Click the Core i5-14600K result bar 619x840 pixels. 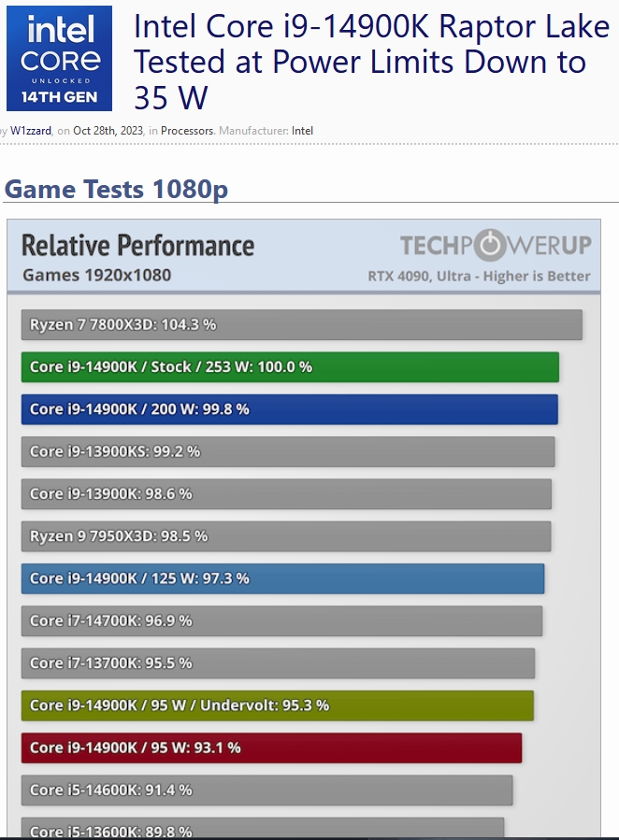(266, 790)
